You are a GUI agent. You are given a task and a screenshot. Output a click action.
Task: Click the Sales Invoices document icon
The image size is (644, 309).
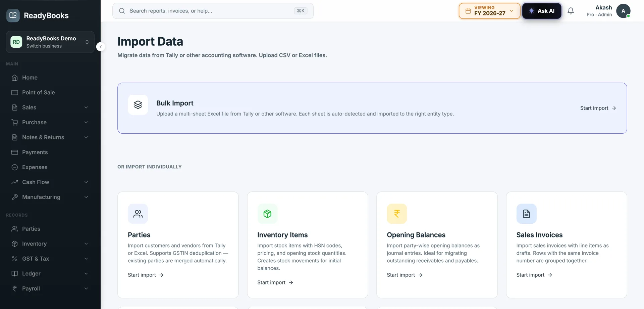coord(526,214)
